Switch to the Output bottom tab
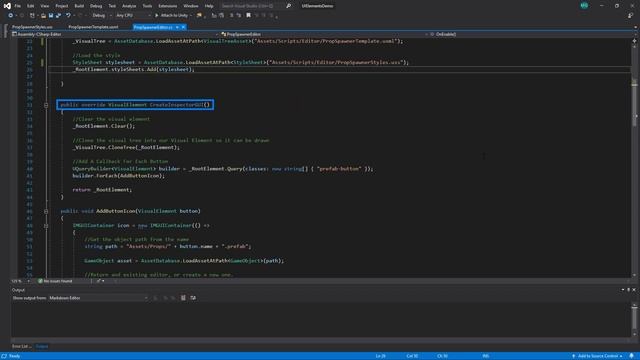This screenshot has height=360, width=640. pos(42,347)
